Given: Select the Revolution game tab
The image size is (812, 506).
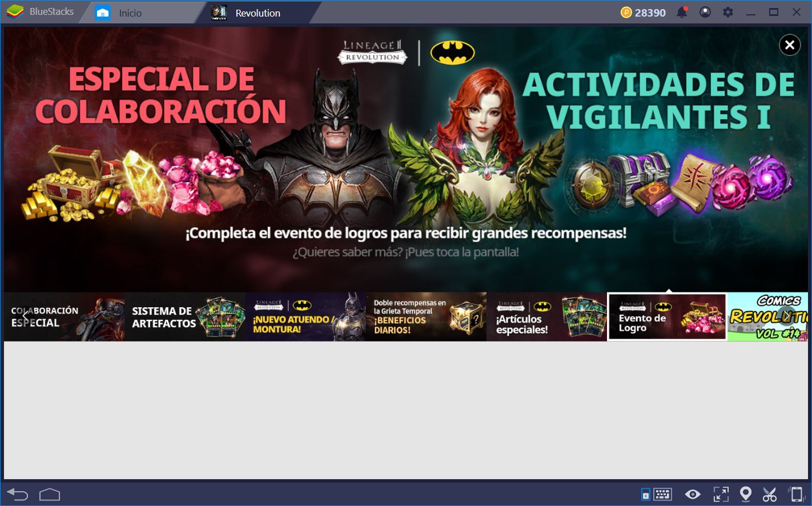Looking at the screenshot, I should coord(257,13).
